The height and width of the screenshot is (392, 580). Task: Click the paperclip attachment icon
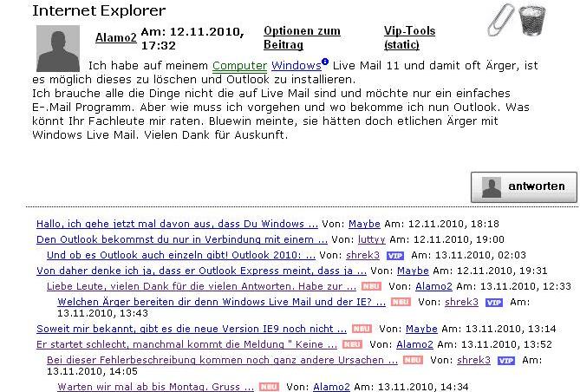pos(501,20)
